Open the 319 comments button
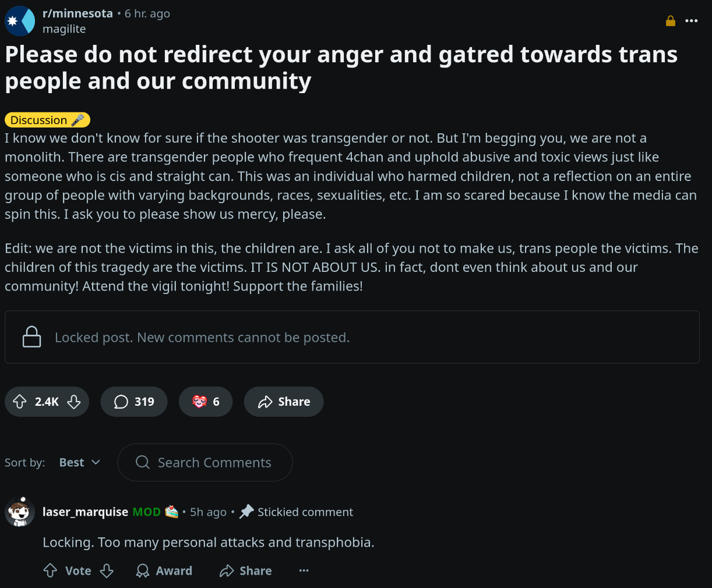The width and height of the screenshot is (712, 588). click(x=134, y=402)
